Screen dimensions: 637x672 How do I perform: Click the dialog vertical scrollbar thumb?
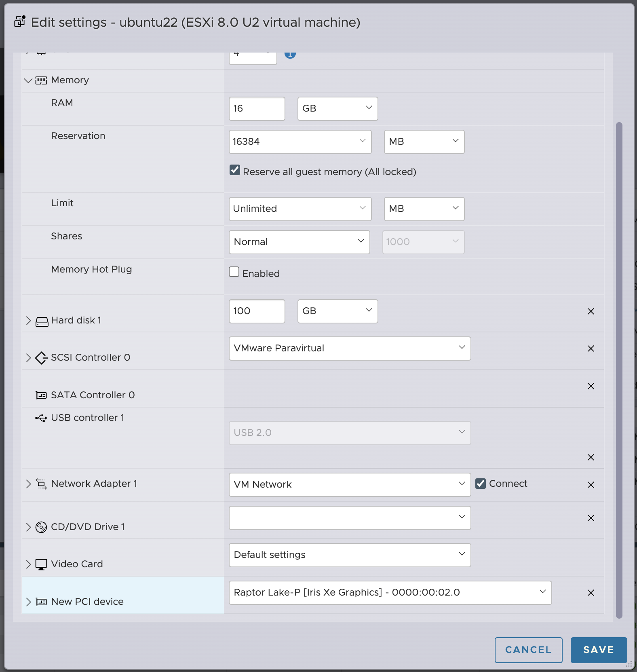(x=619, y=370)
